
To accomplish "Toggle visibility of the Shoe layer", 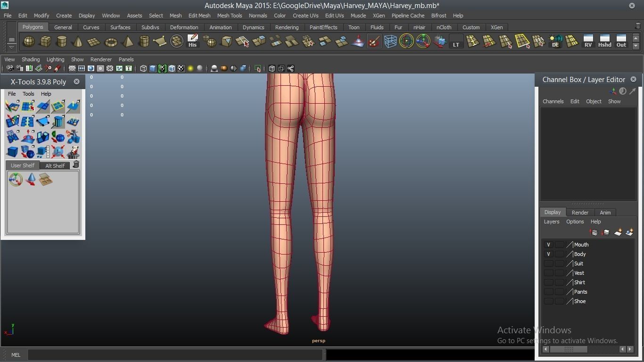I will [548, 301].
